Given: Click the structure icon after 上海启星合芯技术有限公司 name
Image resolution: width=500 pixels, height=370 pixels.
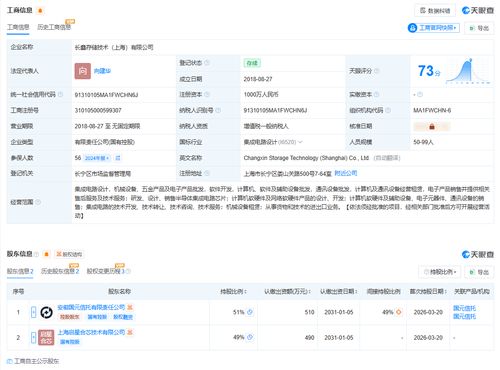Looking at the screenshot, I should click(x=130, y=332).
